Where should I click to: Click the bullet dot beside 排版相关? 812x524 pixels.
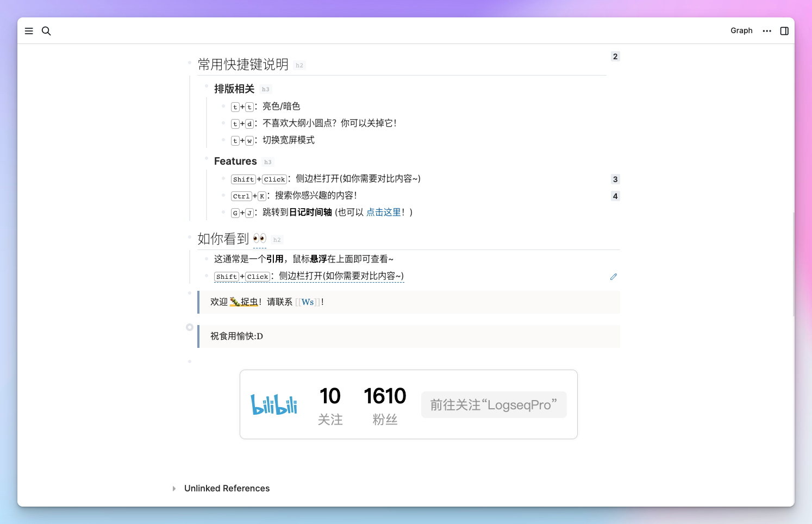pos(206,85)
